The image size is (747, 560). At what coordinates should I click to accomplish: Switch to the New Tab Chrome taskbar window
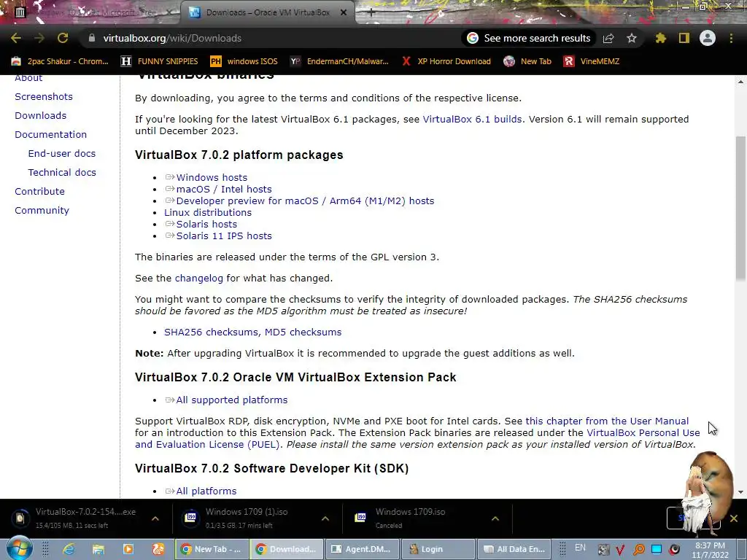click(x=212, y=549)
